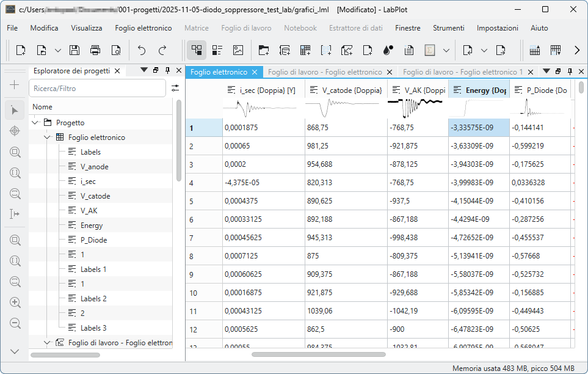588x374 pixels.
Task: Click the Ricerca/Filtro search field
Action: [x=97, y=89]
